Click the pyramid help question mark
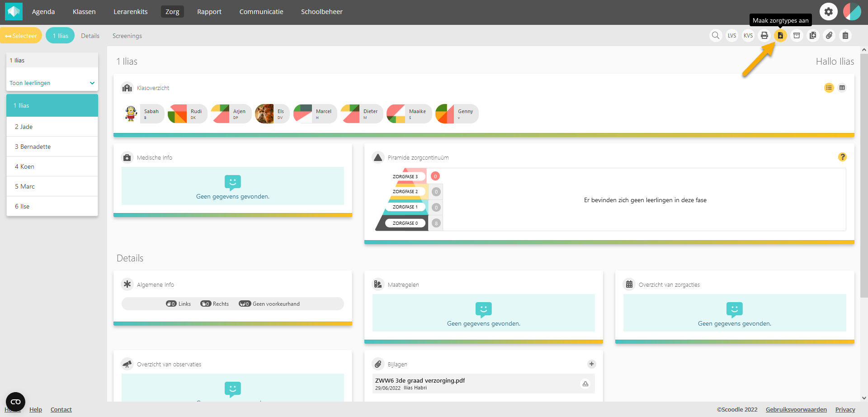Image resolution: width=868 pixels, height=417 pixels. 842,157
